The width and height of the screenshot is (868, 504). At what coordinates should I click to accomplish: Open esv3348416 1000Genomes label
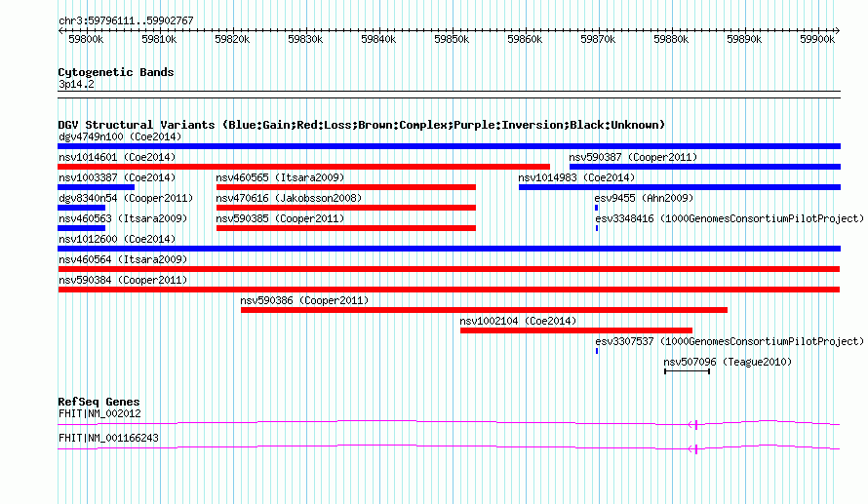pos(730,218)
